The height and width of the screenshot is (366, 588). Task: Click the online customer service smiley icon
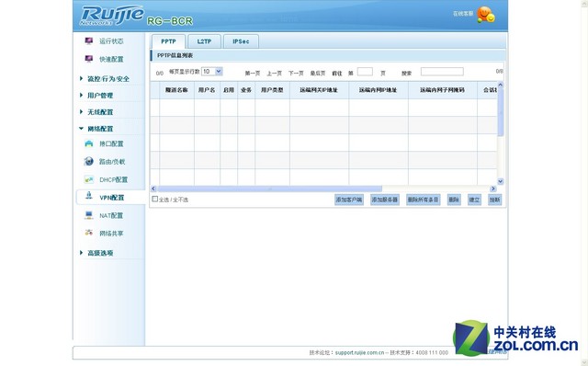(x=486, y=15)
